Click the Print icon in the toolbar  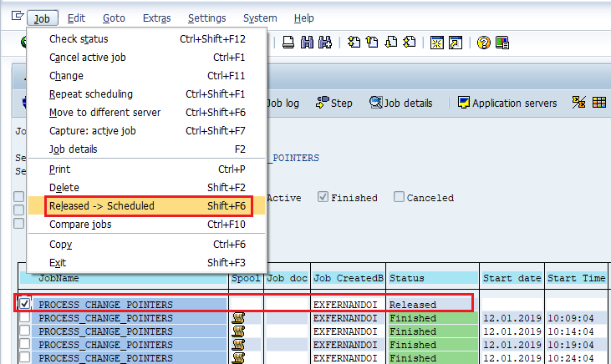pos(288,42)
